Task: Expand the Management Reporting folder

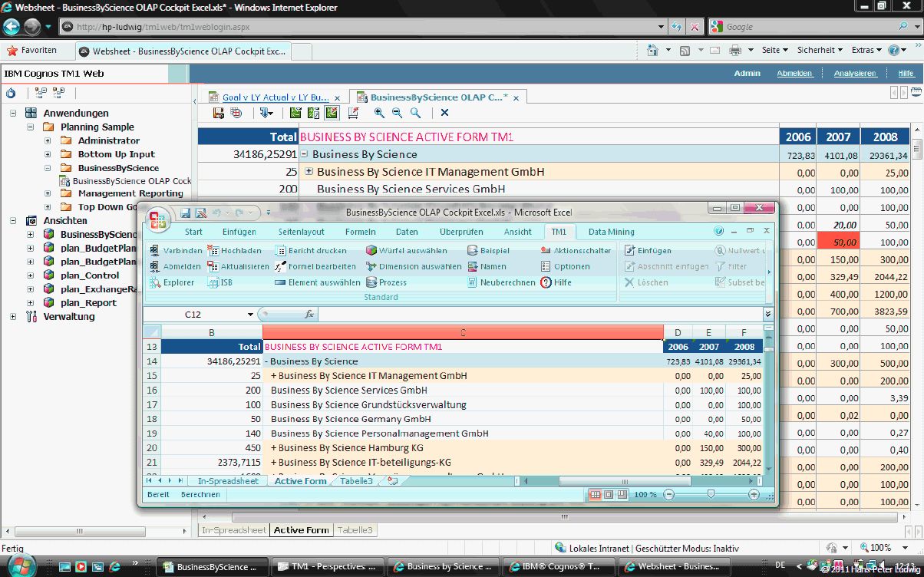Action: (x=48, y=193)
